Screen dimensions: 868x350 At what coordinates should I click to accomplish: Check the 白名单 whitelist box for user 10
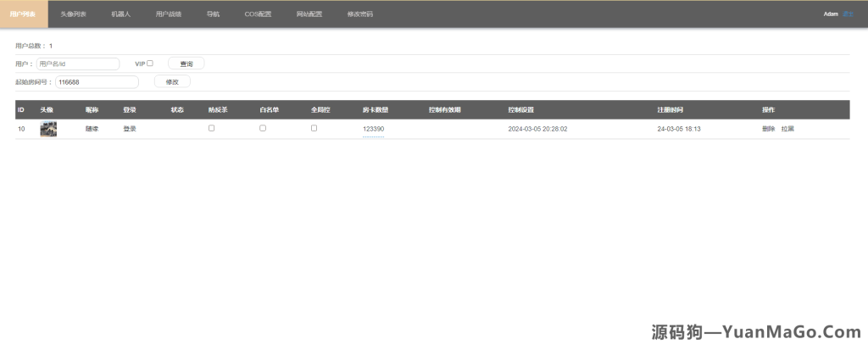pos(263,128)
